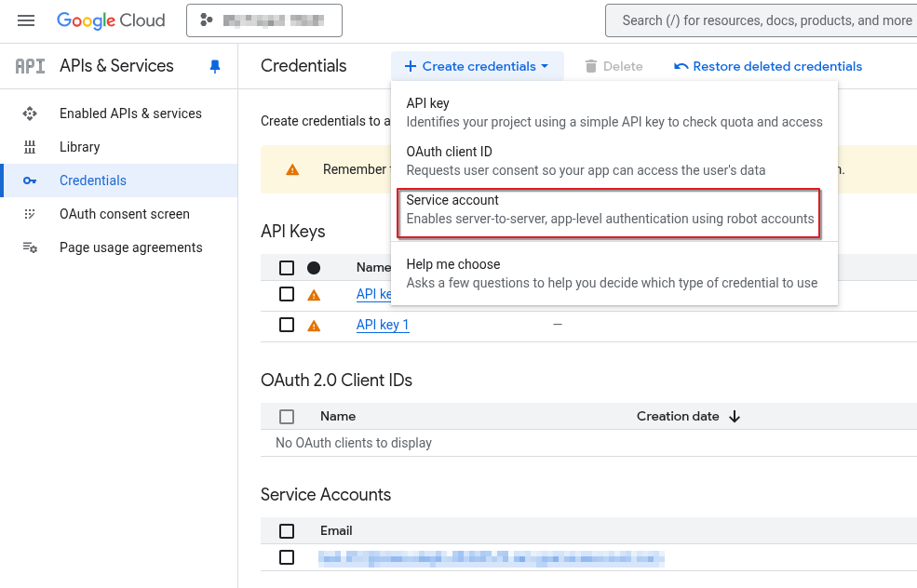Screen dimensions: 917x588
Task: Open the API key 1 link
Action: click(x=383, y=325)
